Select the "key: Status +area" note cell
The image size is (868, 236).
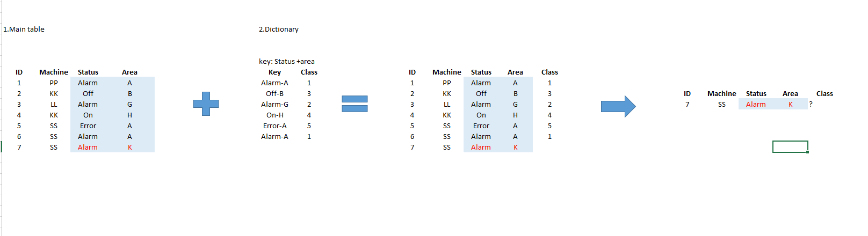click(x=287, y=62)
